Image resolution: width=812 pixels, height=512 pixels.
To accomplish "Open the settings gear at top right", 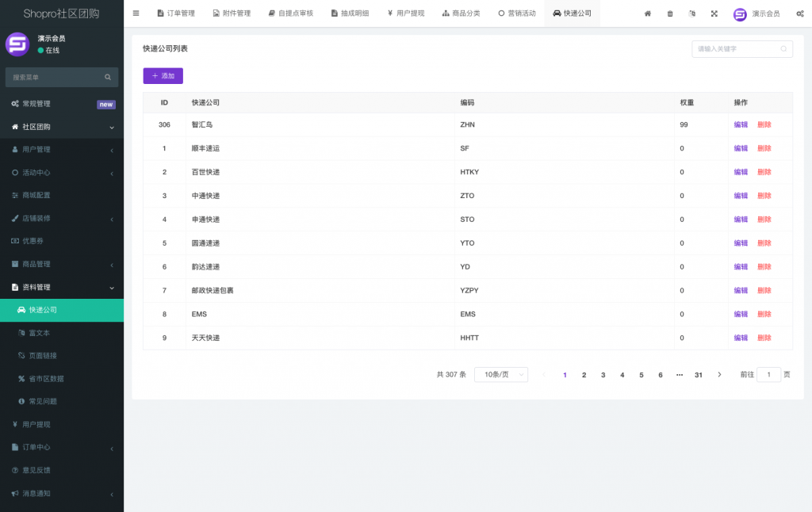I will click(799, 13).
